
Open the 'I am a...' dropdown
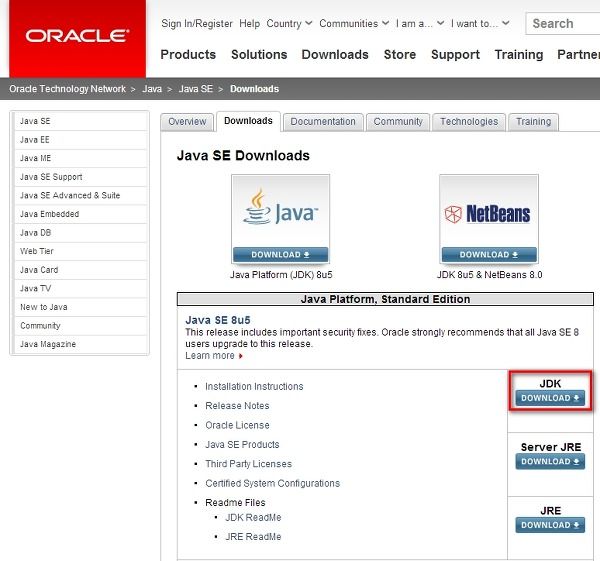420,23
